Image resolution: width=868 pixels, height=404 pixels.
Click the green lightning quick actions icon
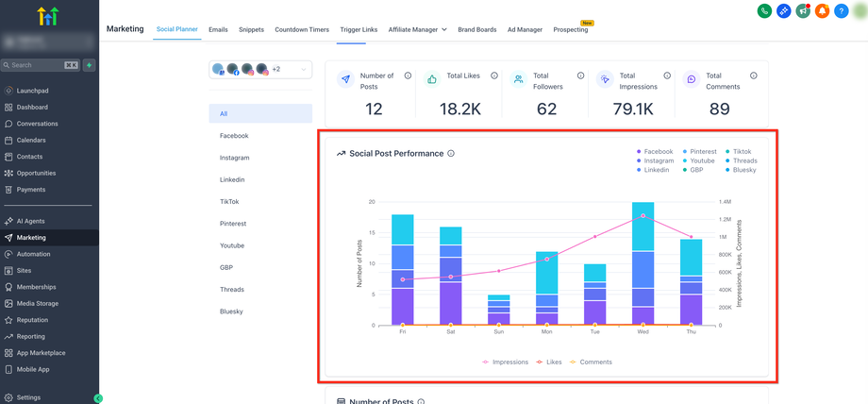pyautogui.click(x=89, y=65)
